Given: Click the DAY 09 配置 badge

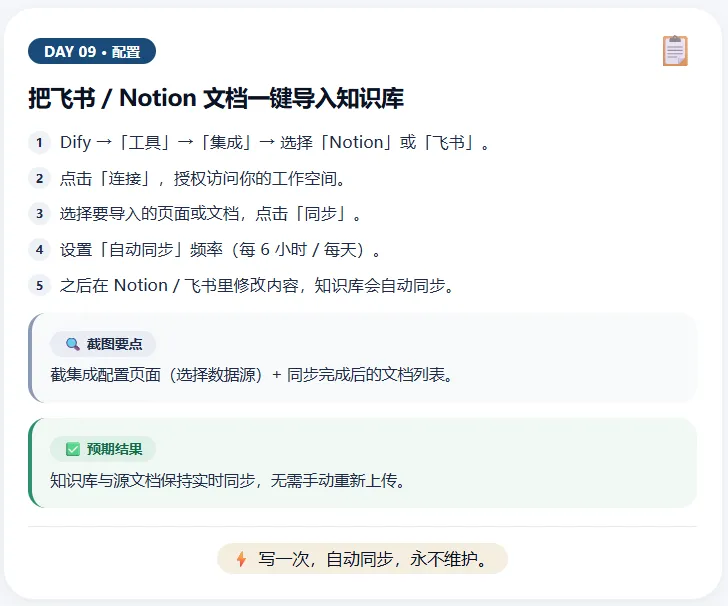Looking at the screenshot, I should [92, 51].
